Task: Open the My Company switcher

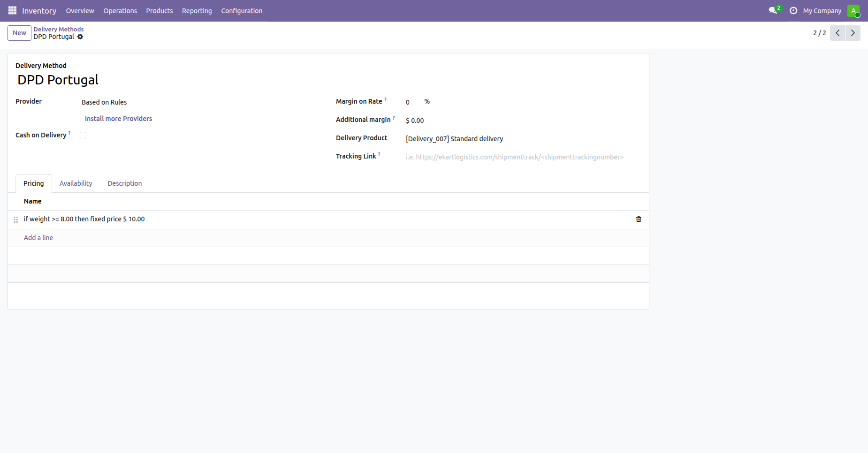Action: [822, 11]
